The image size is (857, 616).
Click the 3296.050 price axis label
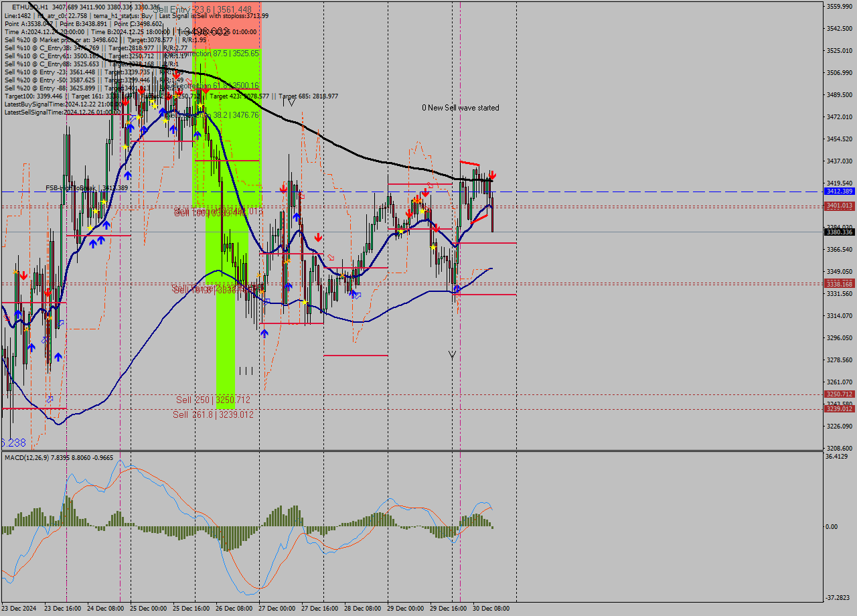(x=839, y=338)
